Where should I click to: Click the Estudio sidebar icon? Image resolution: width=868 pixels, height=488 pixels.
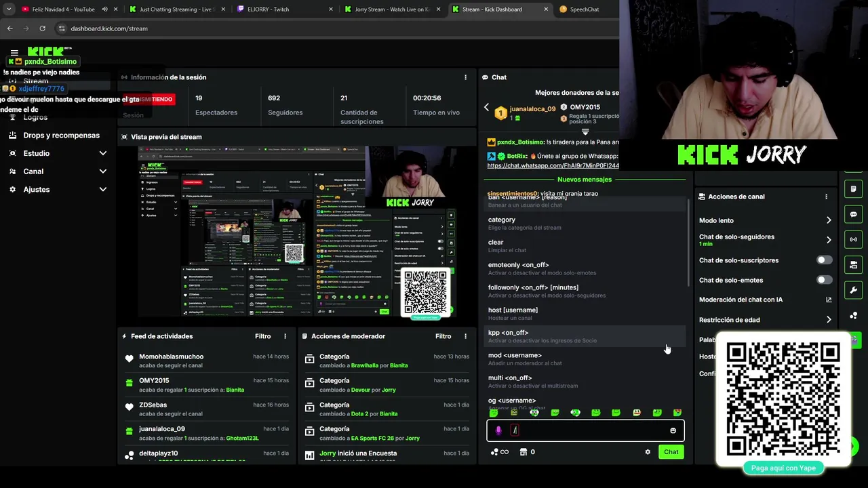[x=12, y=153]
